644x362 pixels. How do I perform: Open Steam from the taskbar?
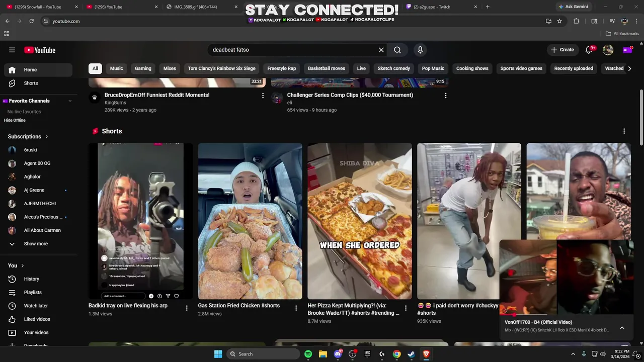tap(412, 354)
